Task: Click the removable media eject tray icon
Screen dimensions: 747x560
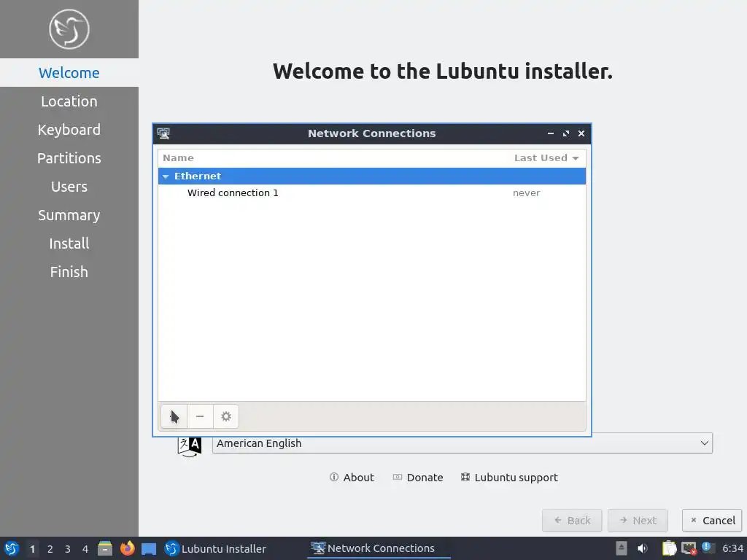Action: point(622,548)
